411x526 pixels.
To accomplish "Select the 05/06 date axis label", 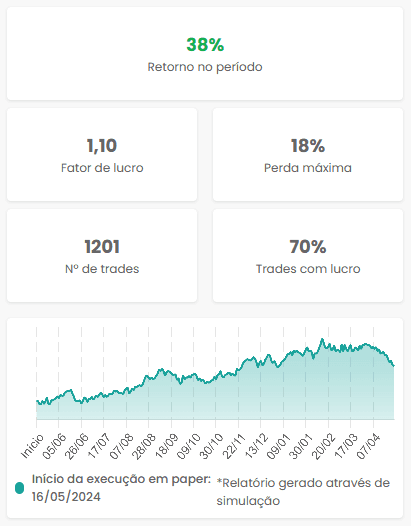I will 54,446.
